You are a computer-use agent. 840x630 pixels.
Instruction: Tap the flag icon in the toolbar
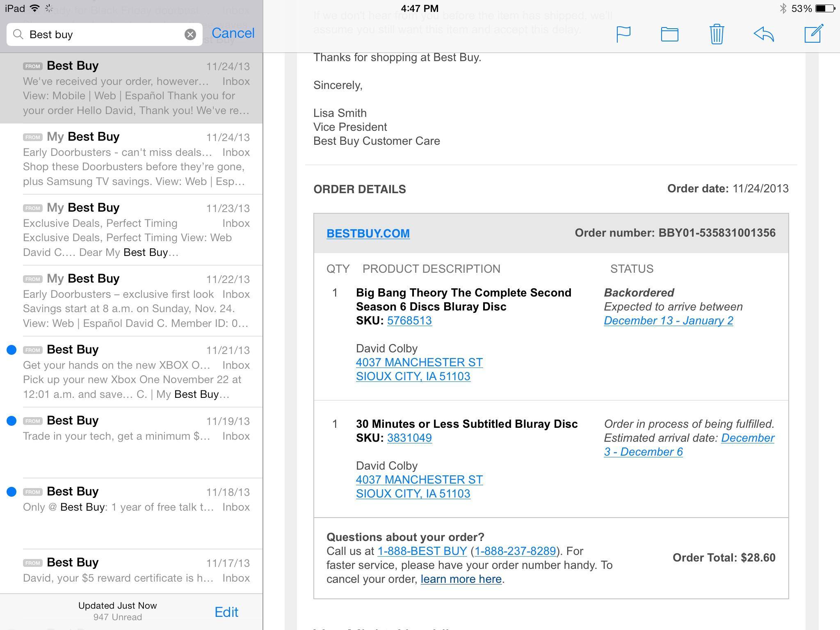[623, 34]
